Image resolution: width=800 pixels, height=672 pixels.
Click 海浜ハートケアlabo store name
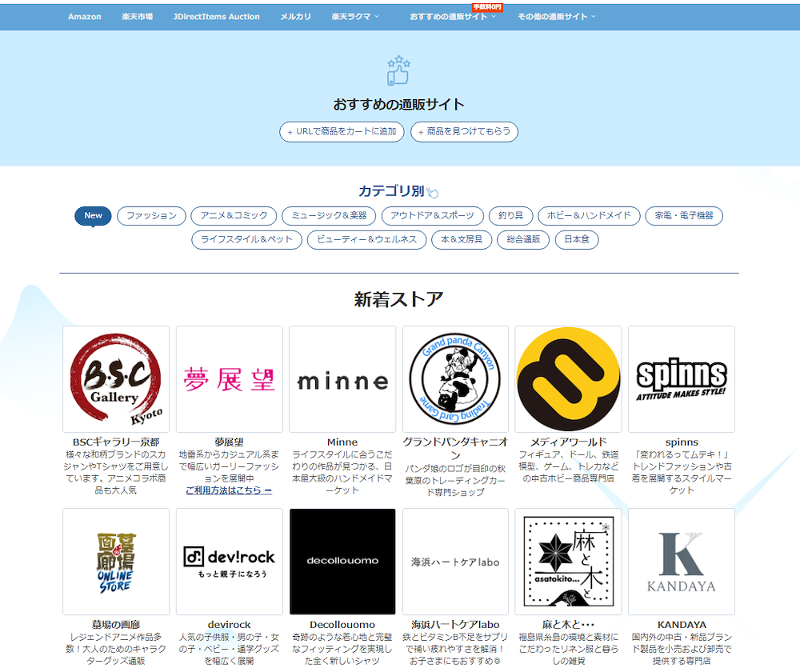(x=456, y=625)
